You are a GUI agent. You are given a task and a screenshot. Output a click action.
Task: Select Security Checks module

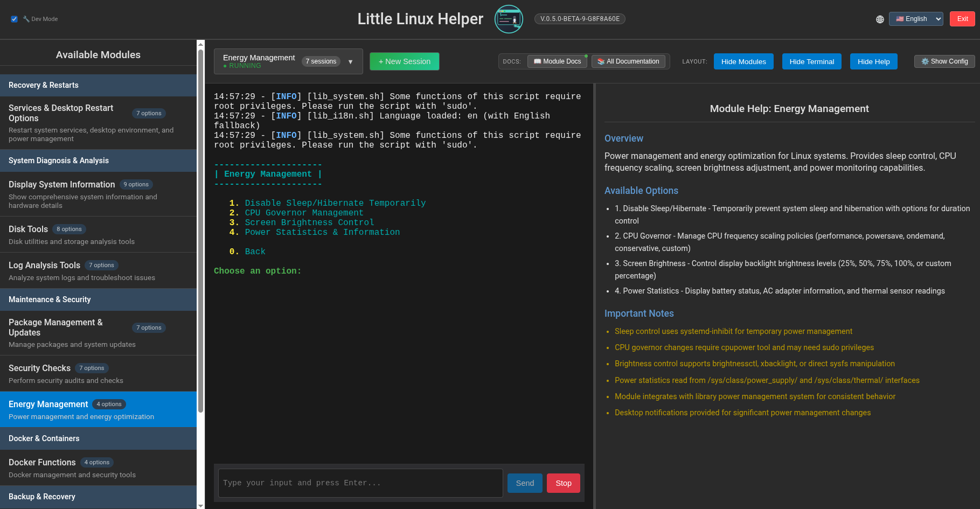98,373
